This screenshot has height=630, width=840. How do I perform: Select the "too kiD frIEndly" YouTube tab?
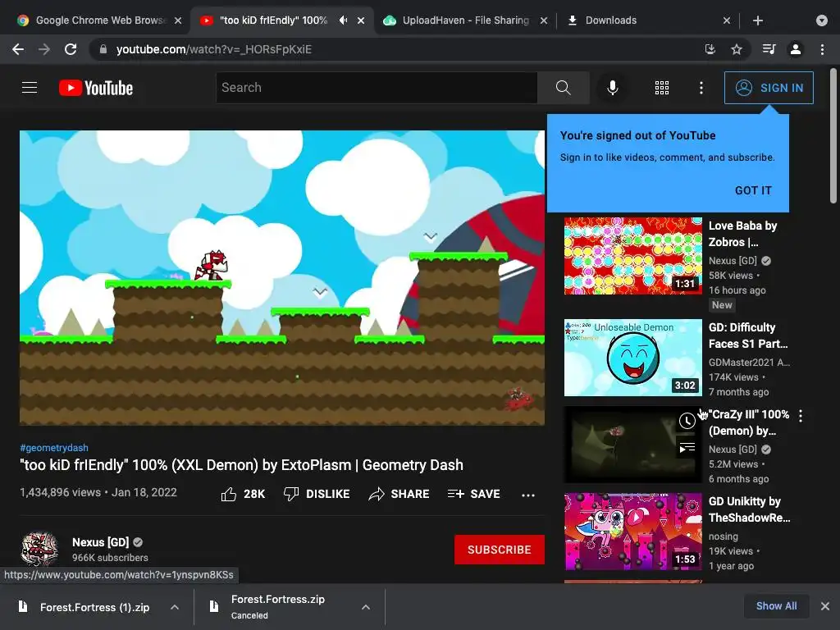273,21
